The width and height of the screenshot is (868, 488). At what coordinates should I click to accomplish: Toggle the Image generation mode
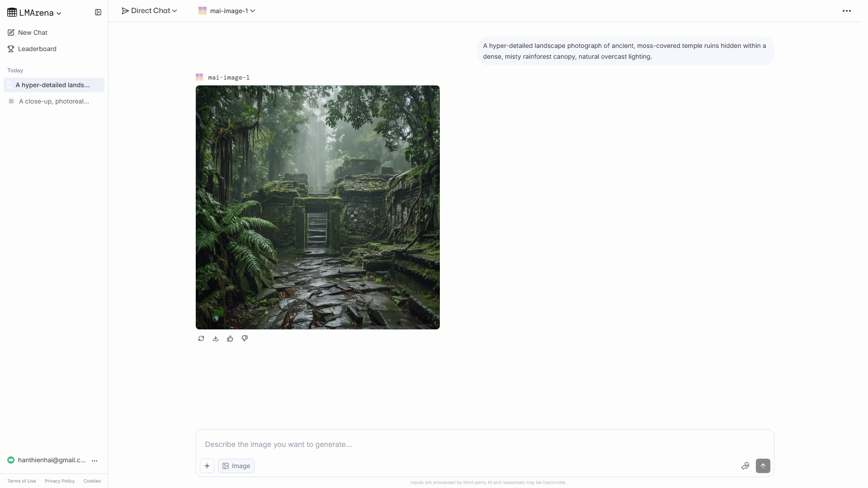click(x=236, y=465)
